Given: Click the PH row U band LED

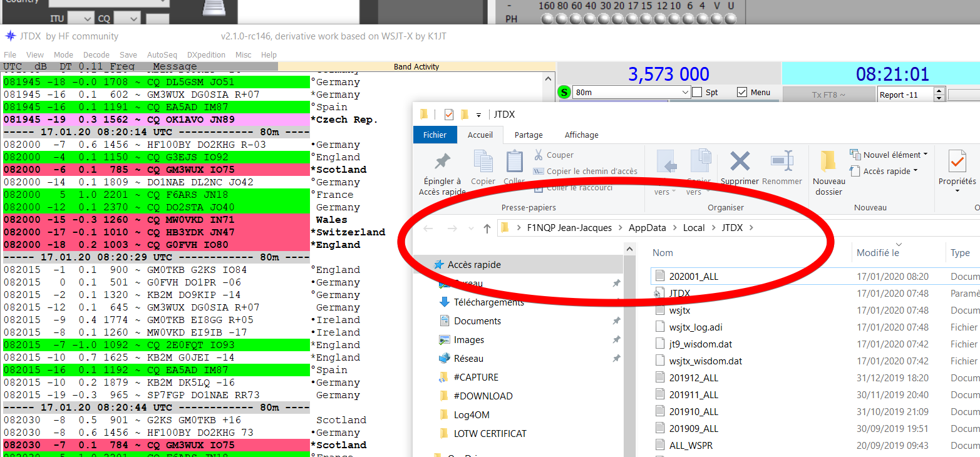Looking at the screenshot, I should [731, 19].
